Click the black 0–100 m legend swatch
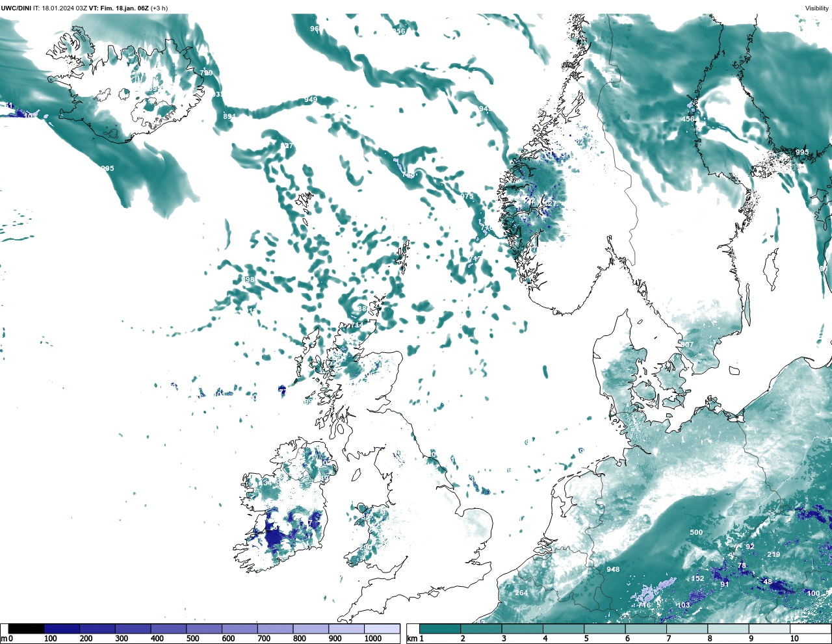 click(x=27, y=628)
